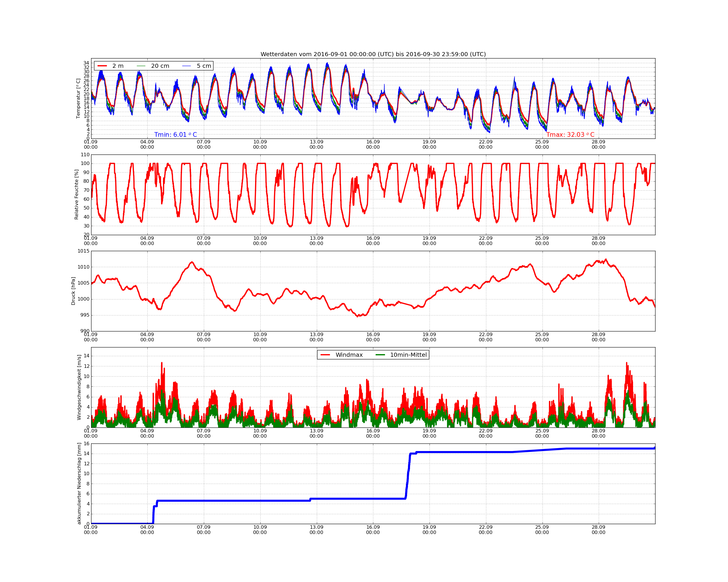Click '28.09 00:00' below the wind speed plot
This screenshot has width=728, height=582.
[x=598, y=433]
